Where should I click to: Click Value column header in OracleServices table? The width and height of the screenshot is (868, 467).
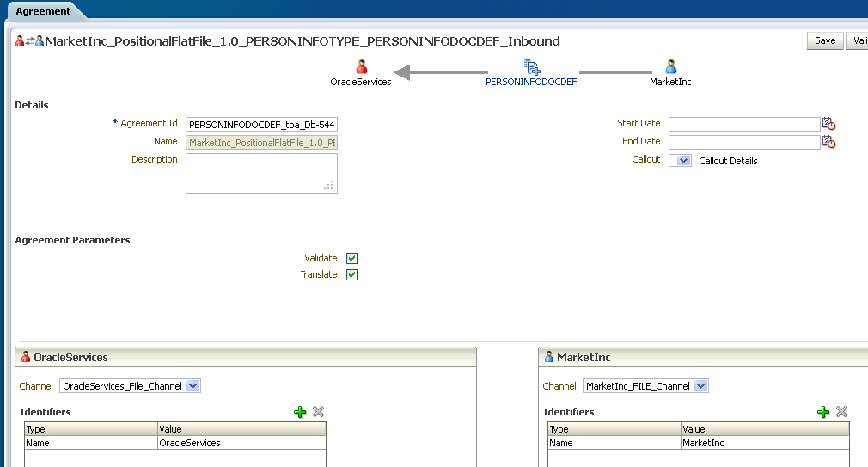click(x=241, y=429)
